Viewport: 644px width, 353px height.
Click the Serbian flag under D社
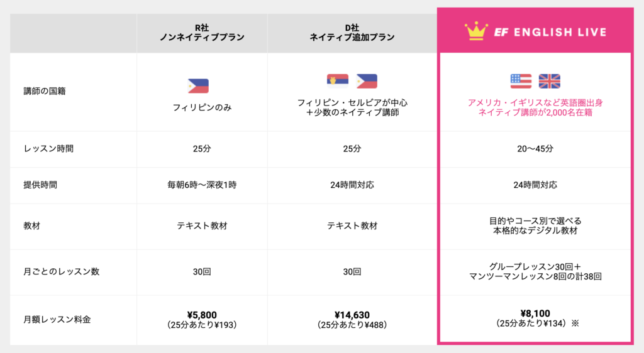338,81
